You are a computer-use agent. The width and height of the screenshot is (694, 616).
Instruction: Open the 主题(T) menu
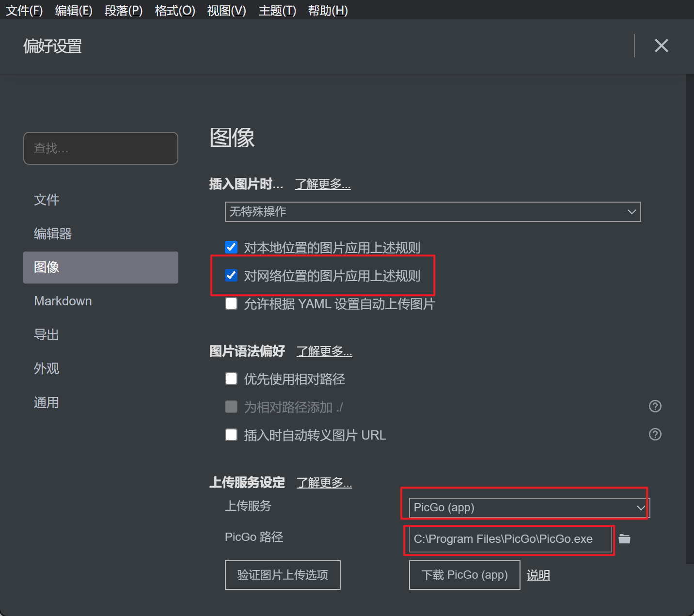(x=277, y=10)
